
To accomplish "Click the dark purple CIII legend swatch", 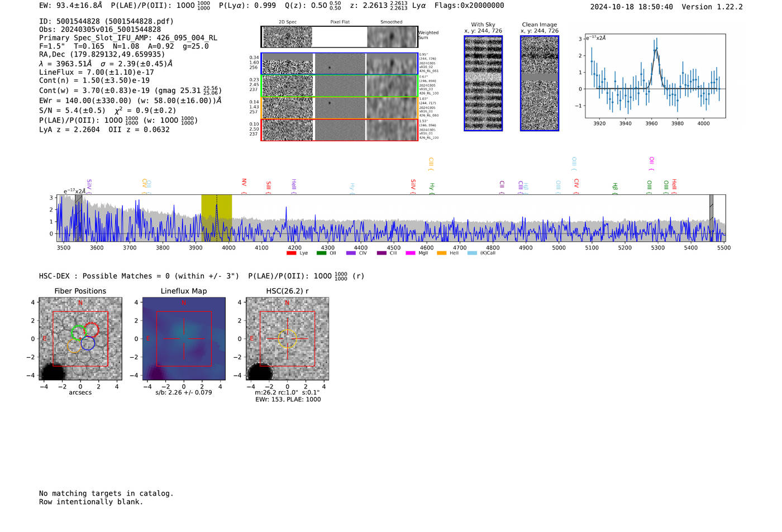I will tap(382, 253).
